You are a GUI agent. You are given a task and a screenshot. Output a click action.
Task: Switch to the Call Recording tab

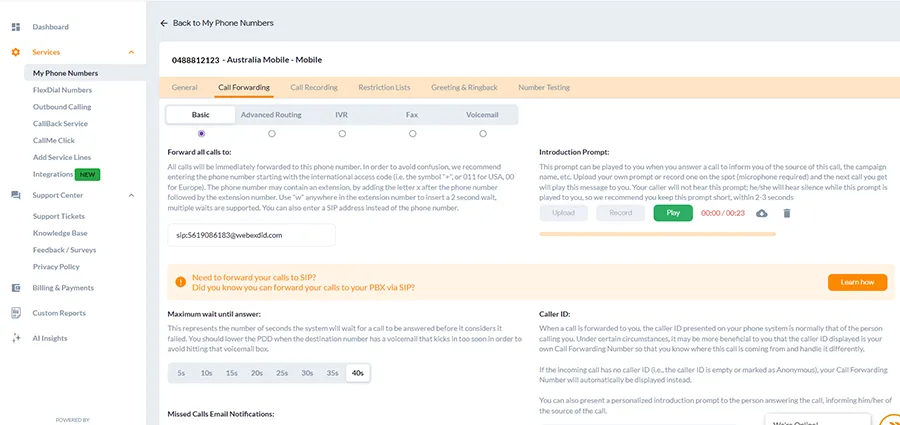click(x=313, y=88)
